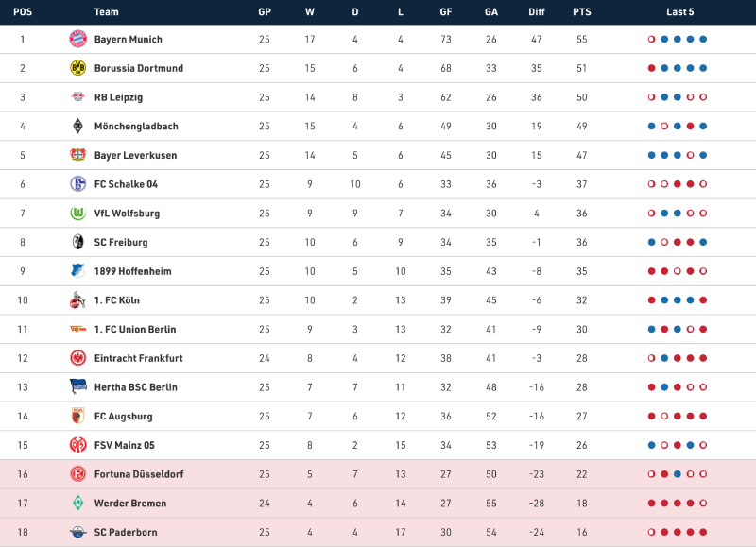
Task: Click the Hertha BSC Berlin team name
Action: [x=136, y=387]
